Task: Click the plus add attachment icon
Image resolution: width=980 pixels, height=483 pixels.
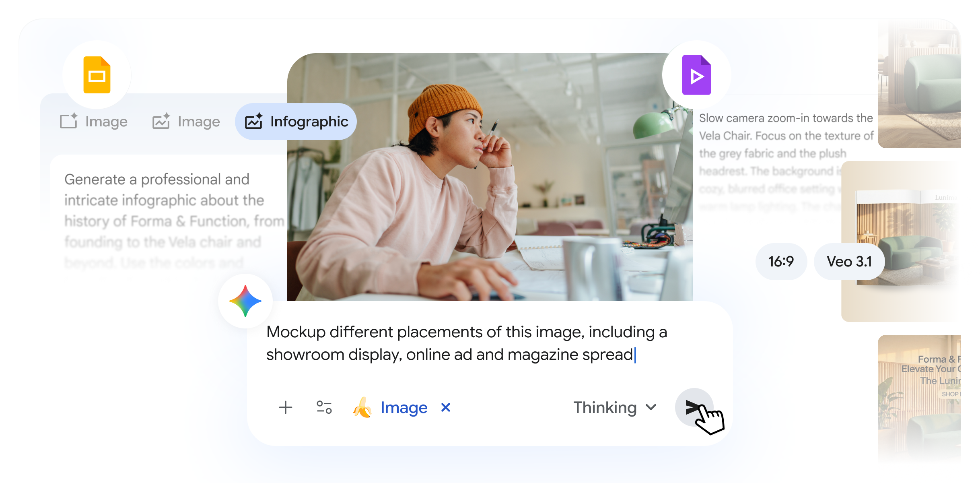Action: pos(286,407)
